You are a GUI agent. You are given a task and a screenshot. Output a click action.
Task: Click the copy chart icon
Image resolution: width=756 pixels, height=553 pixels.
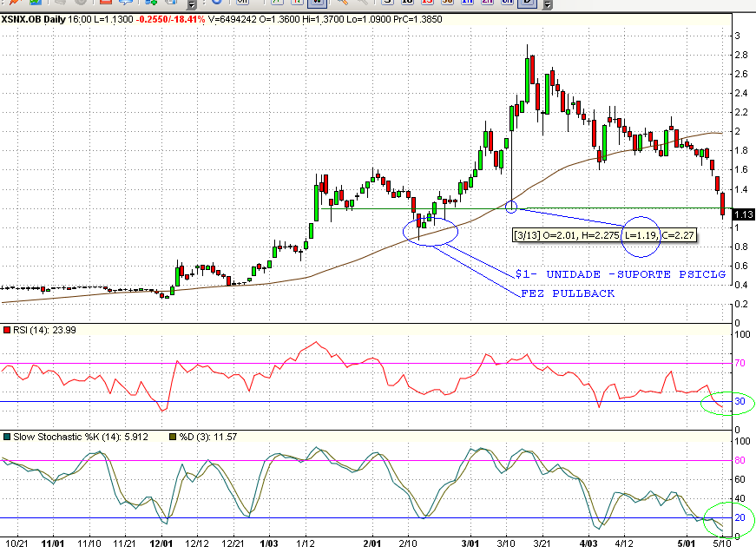[170, 5]
